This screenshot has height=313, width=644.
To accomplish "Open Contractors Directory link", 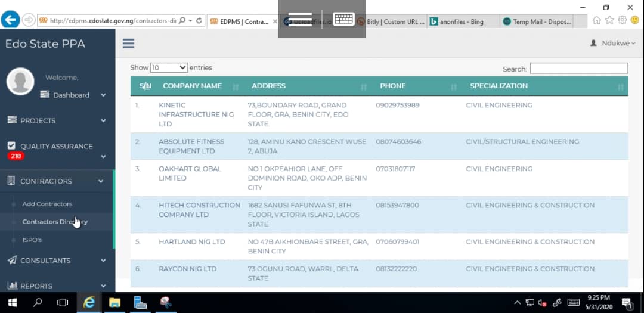I will tap(55, 222).
